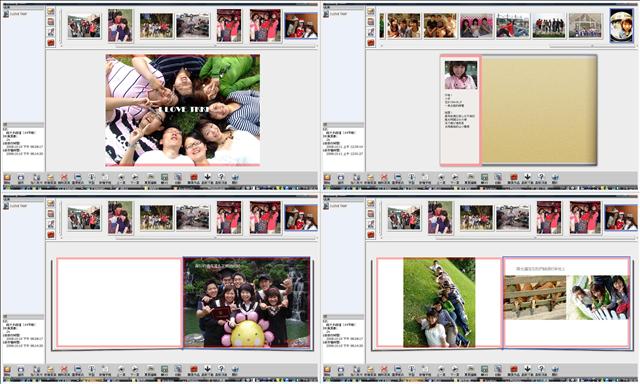Viewport: 640px width, 384px height.
Task: Click the wooden fence cows photo in the grassy slope window
Action: coord(535,297)
